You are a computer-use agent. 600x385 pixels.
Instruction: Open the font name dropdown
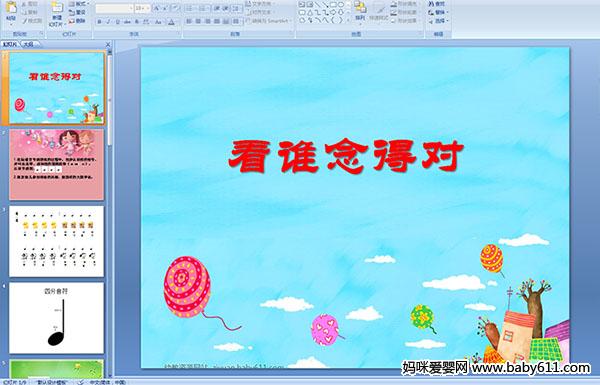coord(131,8)
